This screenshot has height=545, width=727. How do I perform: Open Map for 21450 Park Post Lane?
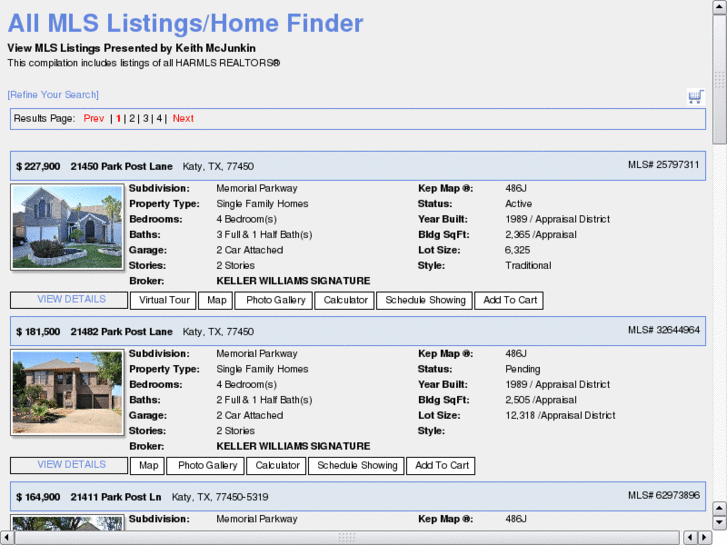tap(216, 300)
